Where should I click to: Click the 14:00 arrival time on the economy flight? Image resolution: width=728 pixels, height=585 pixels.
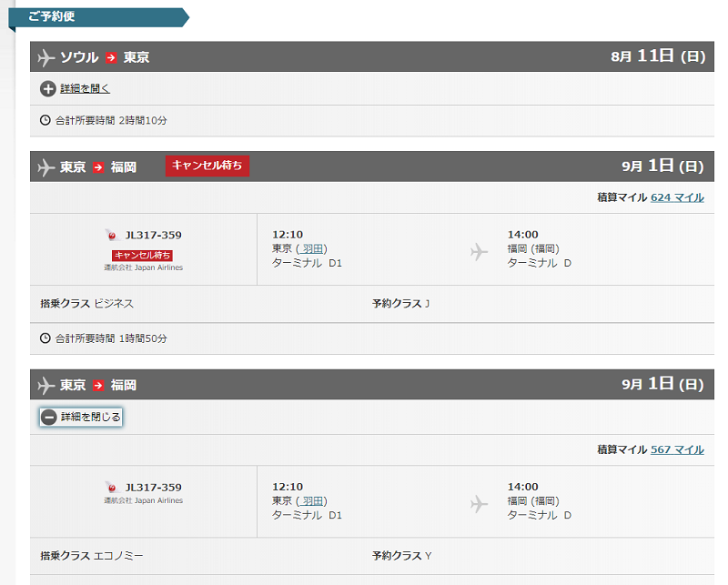tap(522, 487)
